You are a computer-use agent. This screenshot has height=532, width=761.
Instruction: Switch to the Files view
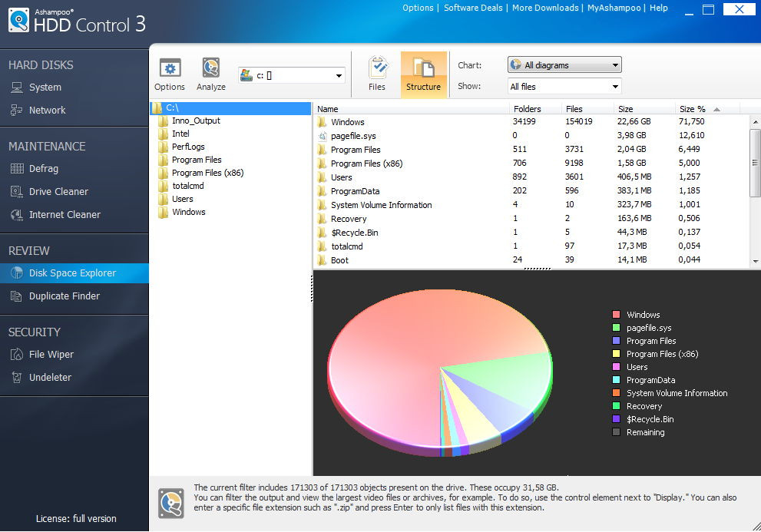pos(376,74)
